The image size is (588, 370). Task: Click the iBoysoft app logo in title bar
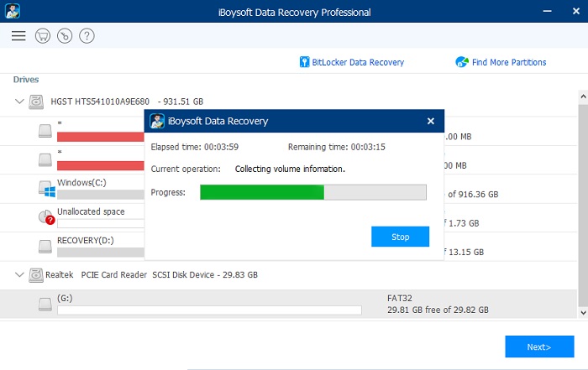tap(13, 11)
